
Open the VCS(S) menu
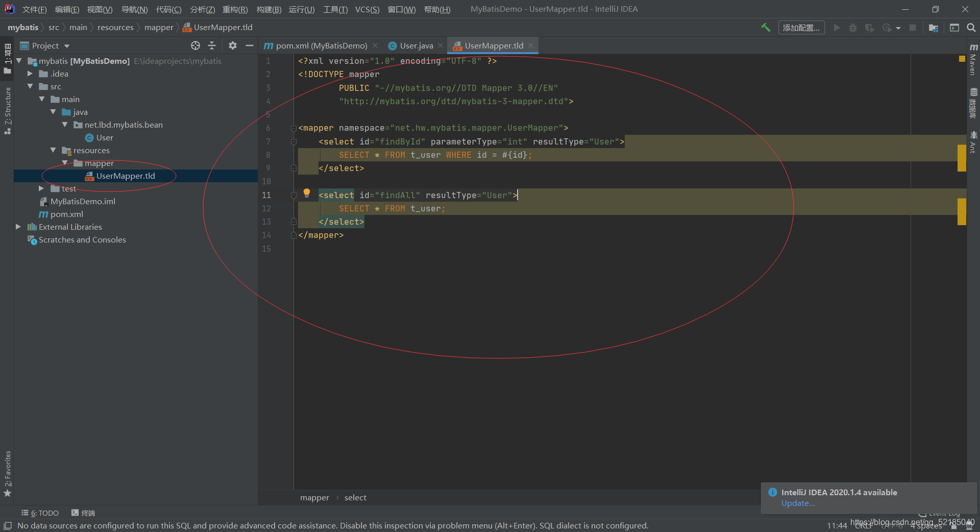tap(367, 9)
